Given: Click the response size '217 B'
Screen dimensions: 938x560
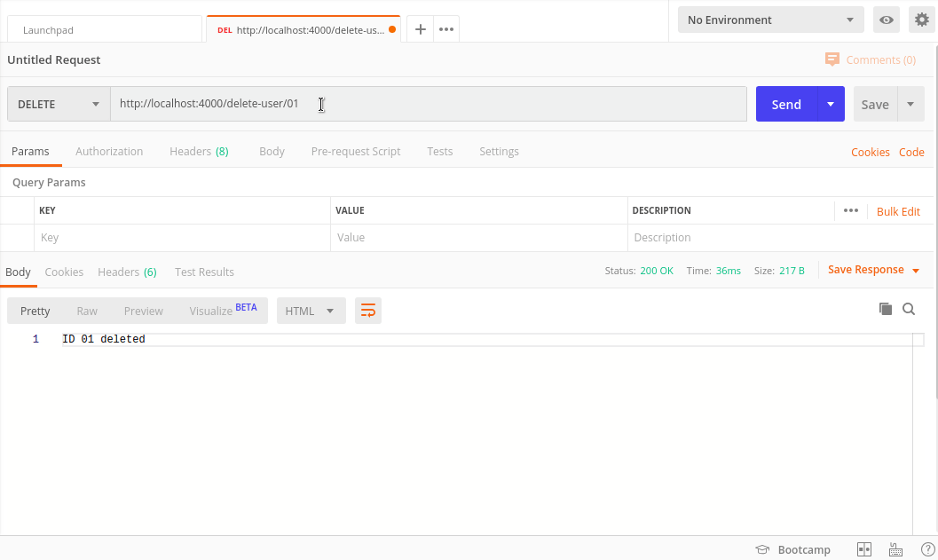Looking at the screenshot, I should [x=792, y=271].
